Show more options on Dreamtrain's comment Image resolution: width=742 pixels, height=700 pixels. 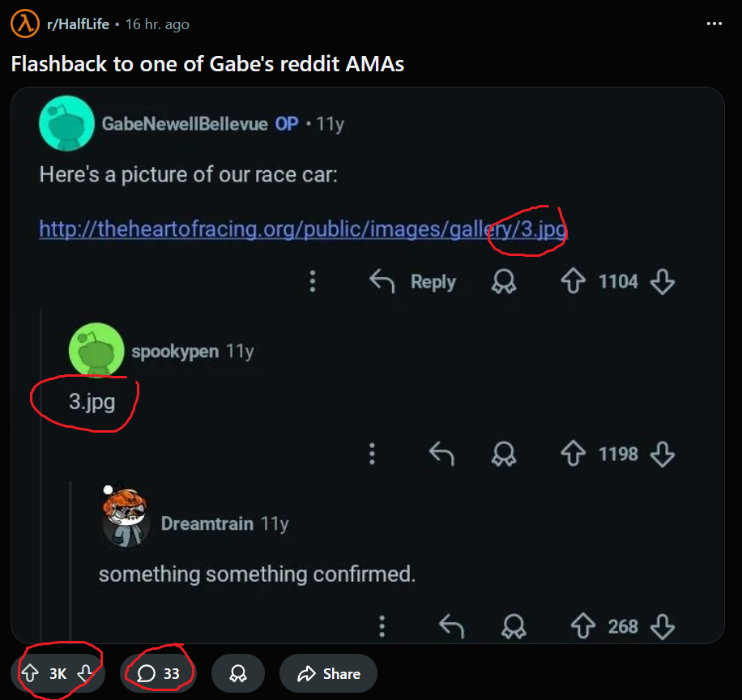(x=382, y=626)
